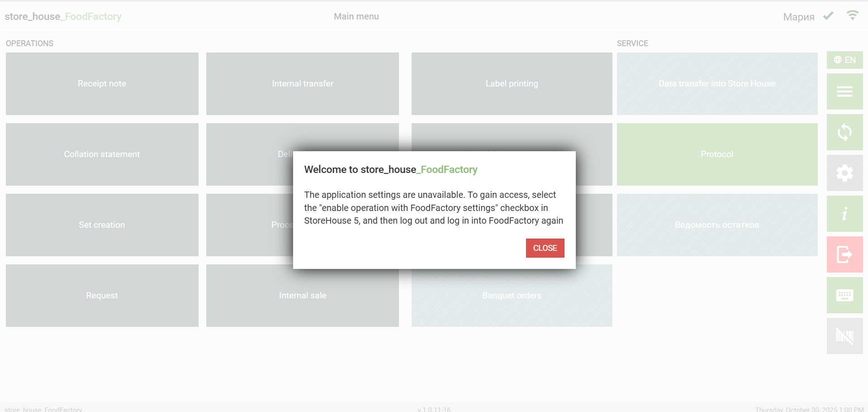Toggle the crossed-out barcode scanner icon
The height and width of the screenshot is (412, 868).
point(844,336)
